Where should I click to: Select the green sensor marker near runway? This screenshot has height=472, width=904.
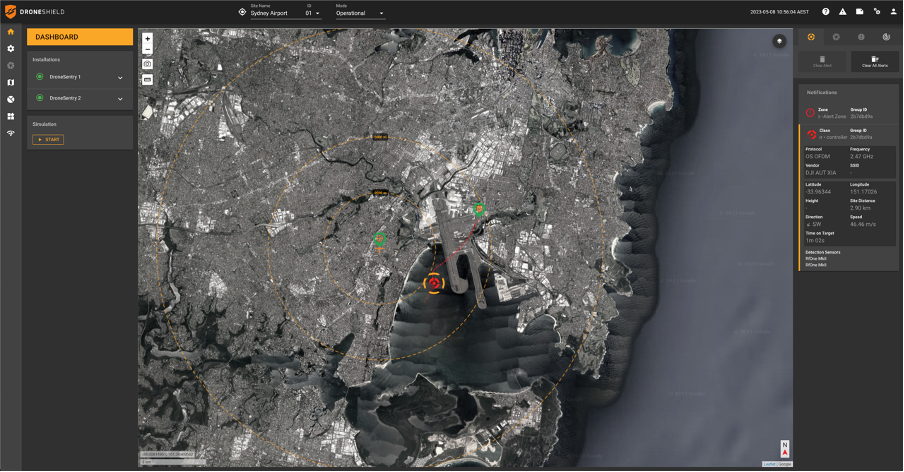pos(478,209)
